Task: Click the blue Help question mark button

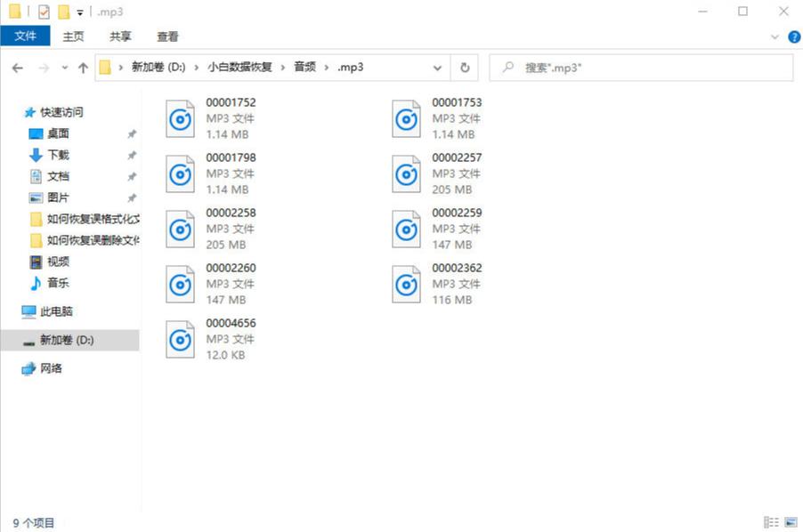Action: [x=793, y=36]
